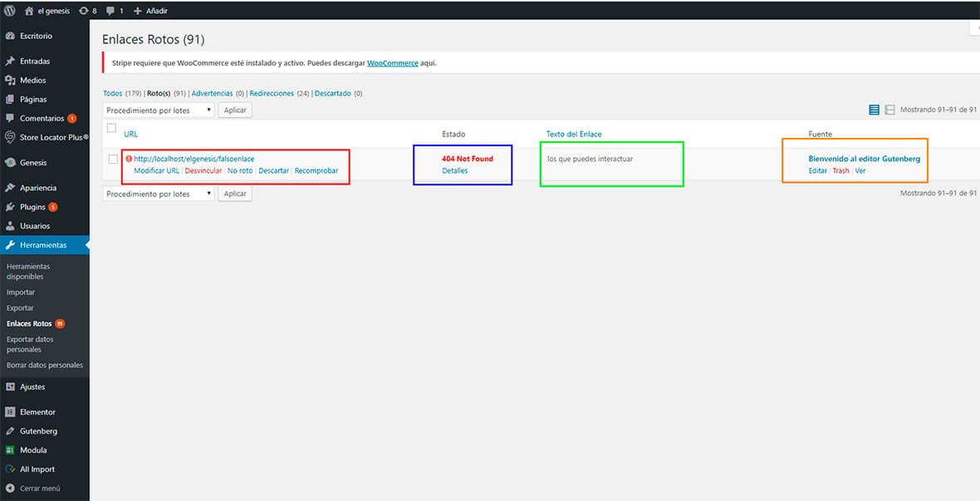Open Detalles under 404 Not Found
The image size is (980, 501).
[455, 171]
